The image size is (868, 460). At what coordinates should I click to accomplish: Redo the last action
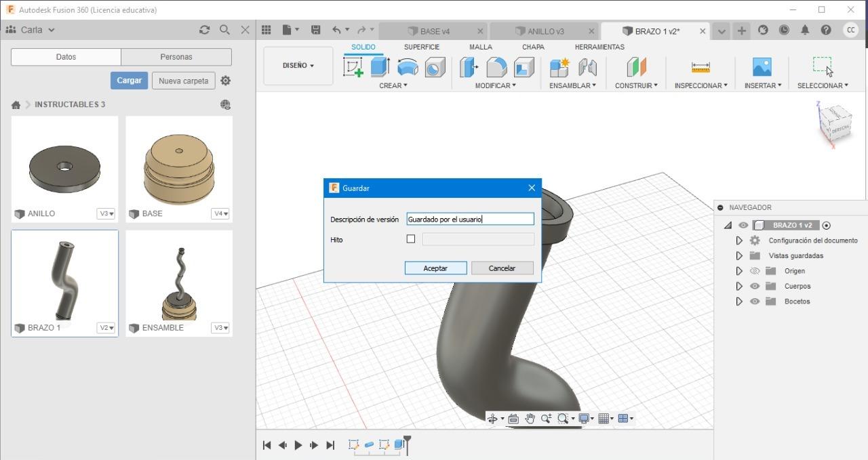361,30
